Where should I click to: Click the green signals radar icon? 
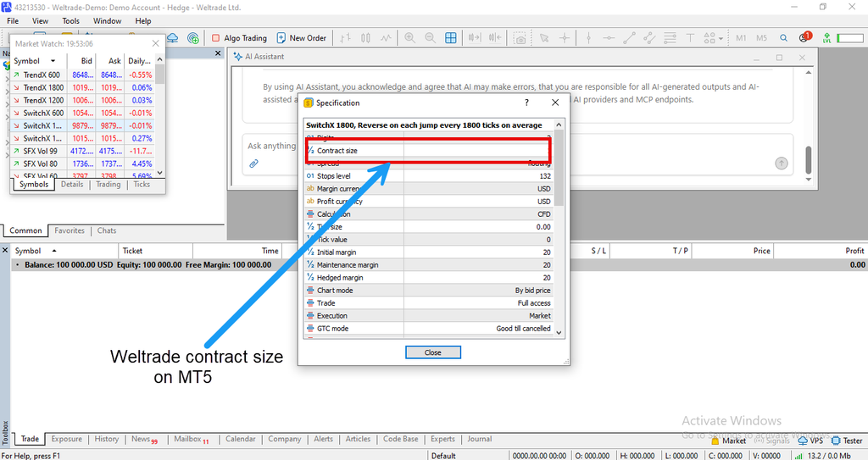click(193, 38)
